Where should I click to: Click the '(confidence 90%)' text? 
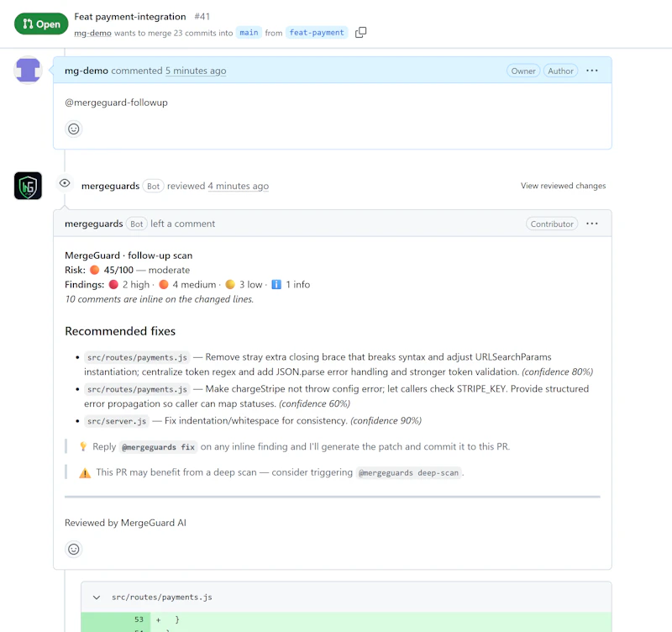pyautogui.click(x=386, y=420)
